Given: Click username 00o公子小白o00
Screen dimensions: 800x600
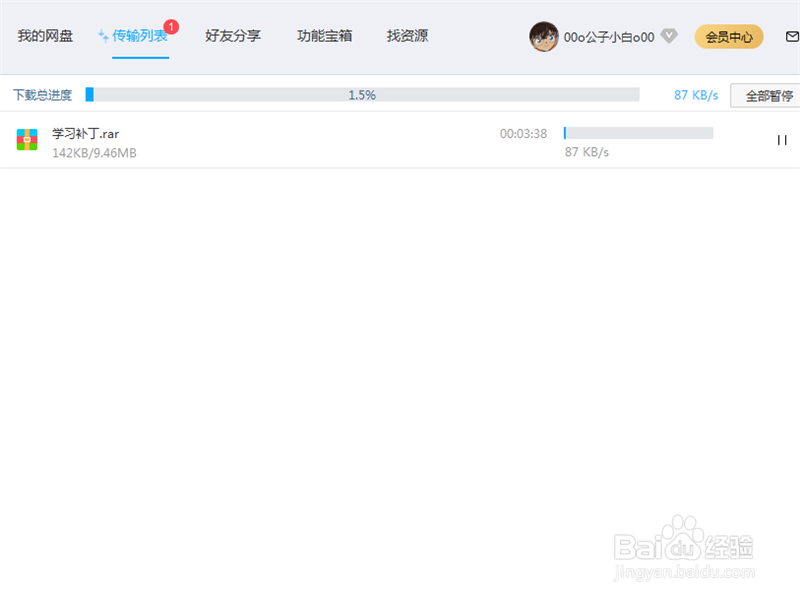Looking at the screenshot, I should coord(609,37).
